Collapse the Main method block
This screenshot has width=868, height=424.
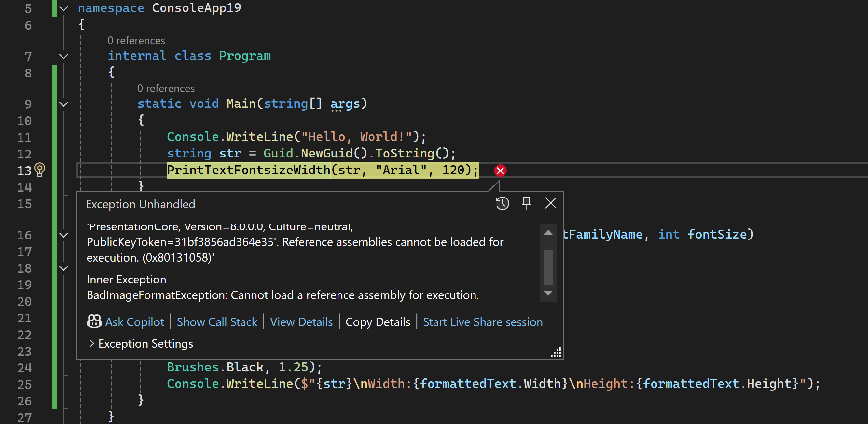[64, 104]
